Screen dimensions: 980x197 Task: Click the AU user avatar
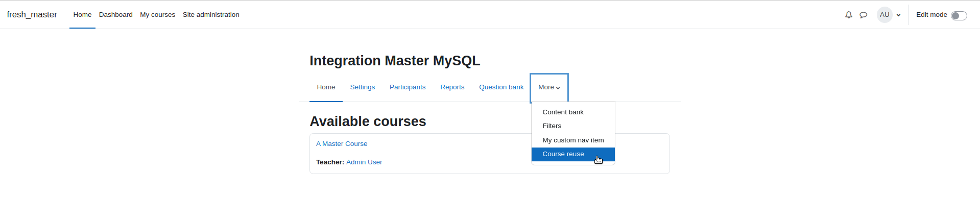coord(885,15)
